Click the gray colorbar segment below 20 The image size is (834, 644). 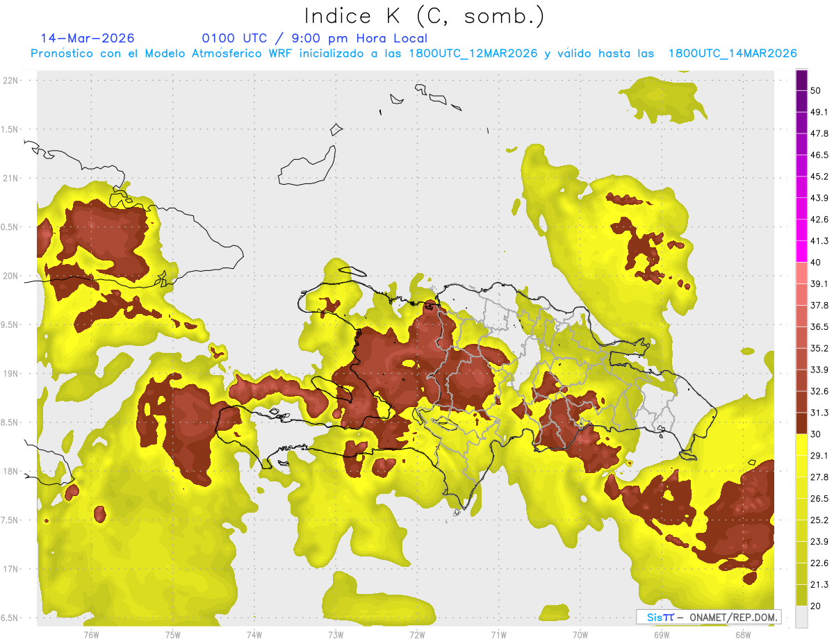click(x=801, y=616)
